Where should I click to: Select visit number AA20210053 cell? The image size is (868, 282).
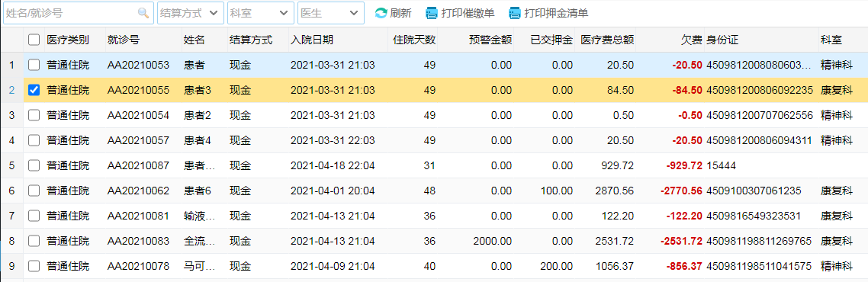click(x=138, y=65)
